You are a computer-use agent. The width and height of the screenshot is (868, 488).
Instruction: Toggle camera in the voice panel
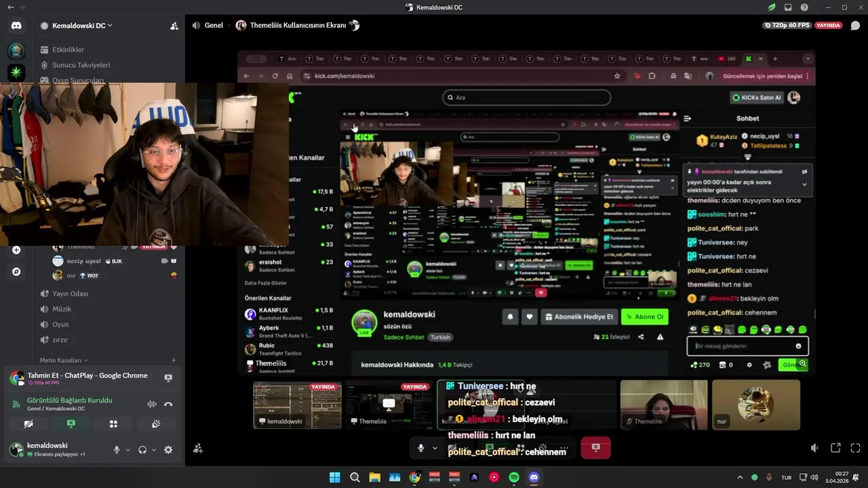tap(28, 424)
